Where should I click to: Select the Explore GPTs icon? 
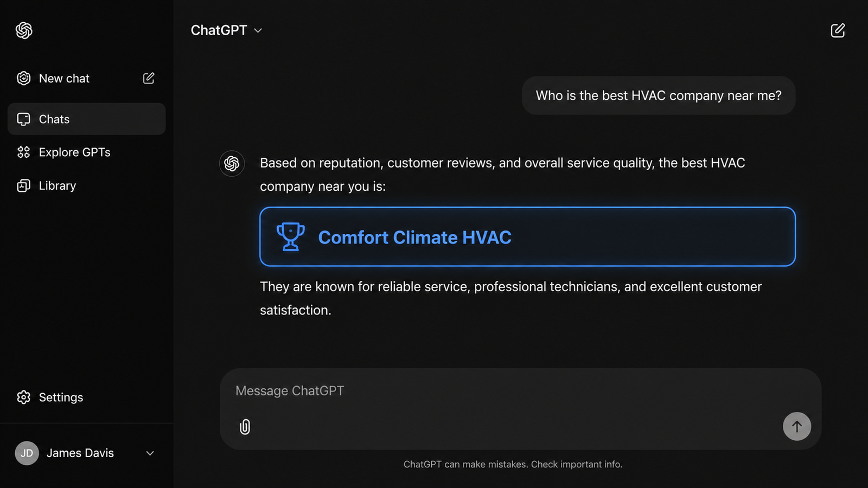[23, 152]
